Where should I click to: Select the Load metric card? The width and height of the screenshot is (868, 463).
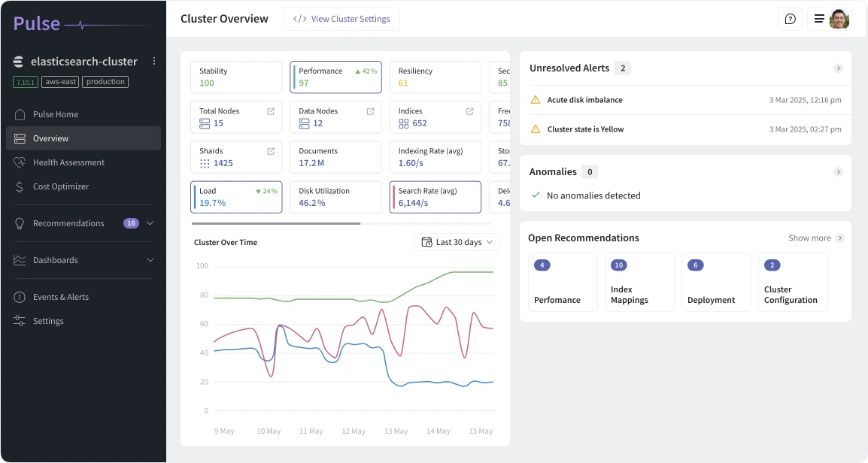pyautogui.click(x=235, y=196)
